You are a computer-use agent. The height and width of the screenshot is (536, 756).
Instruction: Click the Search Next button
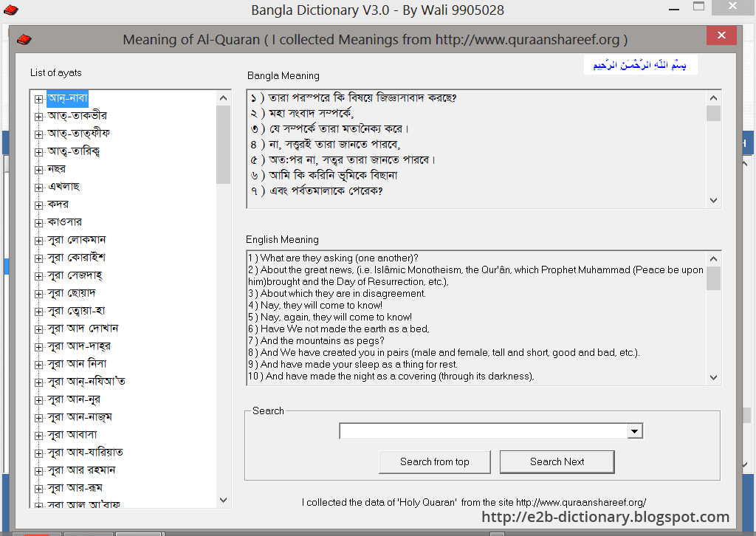557,461
